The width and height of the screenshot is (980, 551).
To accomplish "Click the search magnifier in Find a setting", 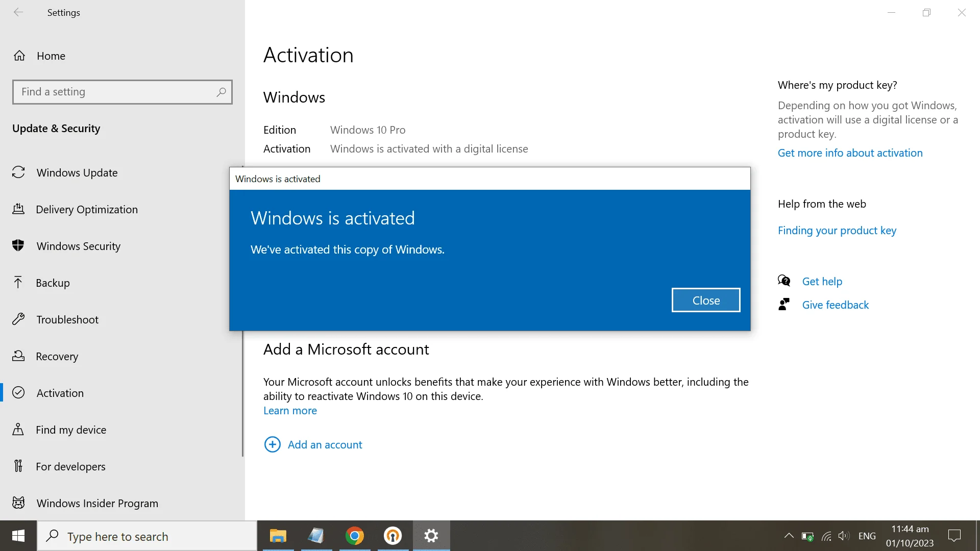I will (220, 92).
